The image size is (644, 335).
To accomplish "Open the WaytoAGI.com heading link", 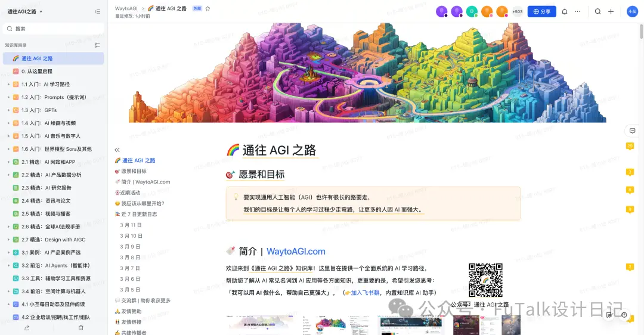I will 296,252.
